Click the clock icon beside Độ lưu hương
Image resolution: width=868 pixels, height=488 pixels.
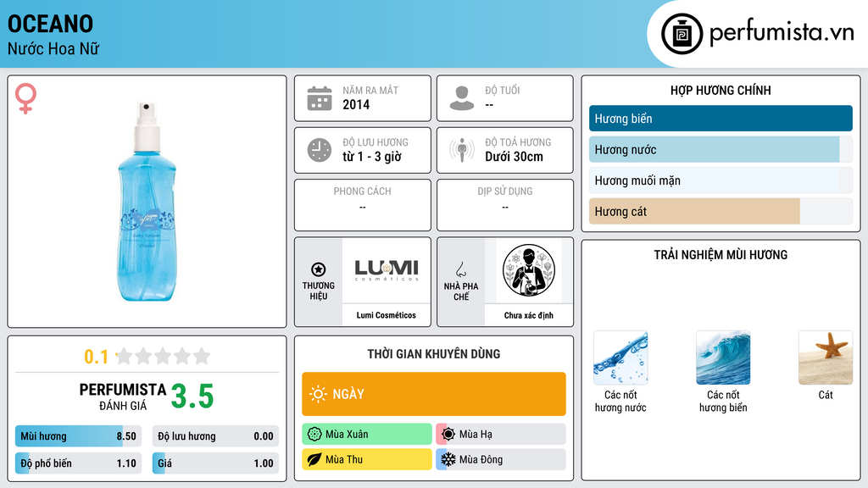point(320,150)
